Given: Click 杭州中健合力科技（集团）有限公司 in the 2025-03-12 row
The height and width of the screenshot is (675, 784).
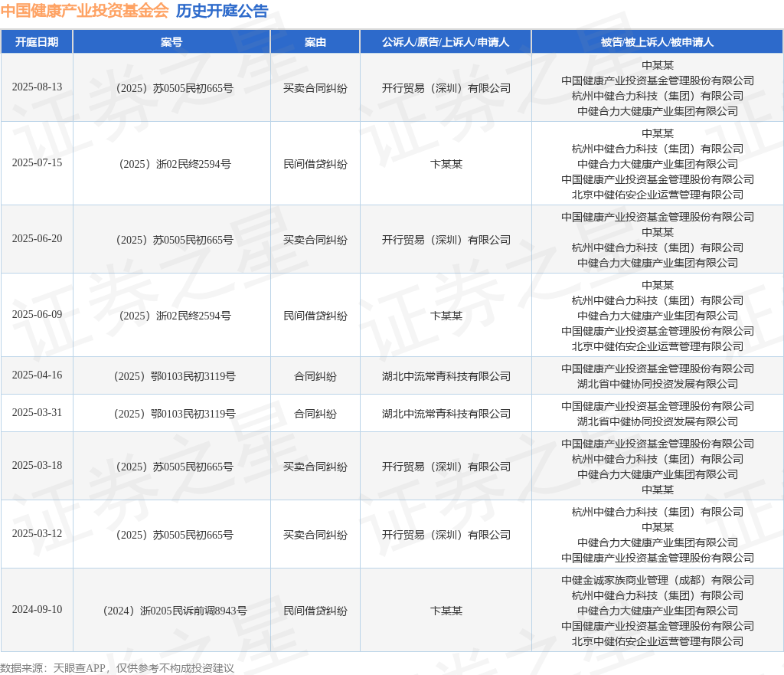Looking at the screenshot, I should pos(658,513).
